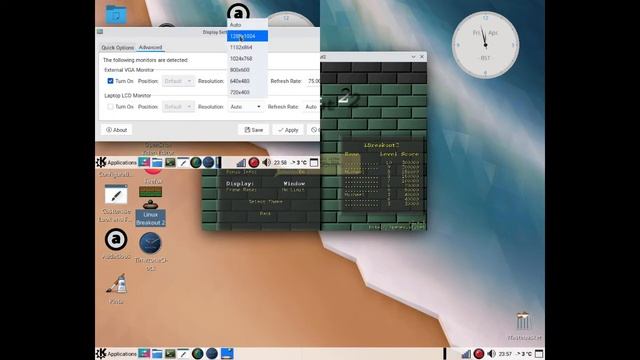
Task: Open the green globe browser in the middle taskbar
Action: [x=196, y=162]
